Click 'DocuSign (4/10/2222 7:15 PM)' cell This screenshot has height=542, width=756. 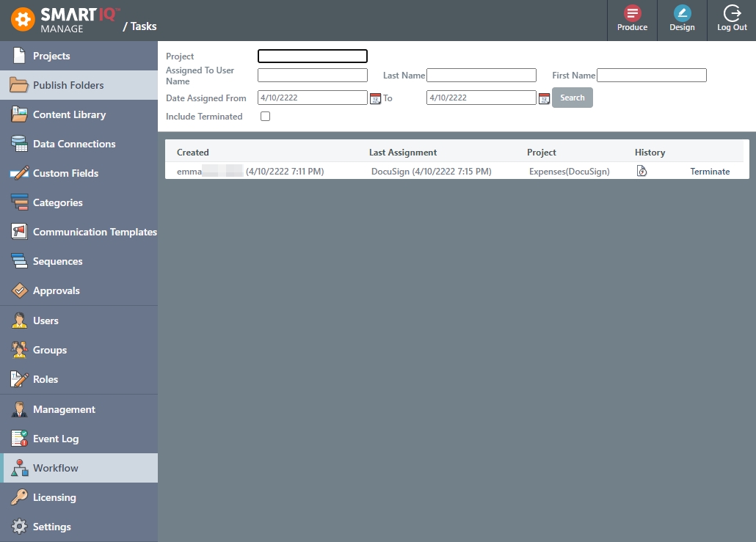click(432, 172)
